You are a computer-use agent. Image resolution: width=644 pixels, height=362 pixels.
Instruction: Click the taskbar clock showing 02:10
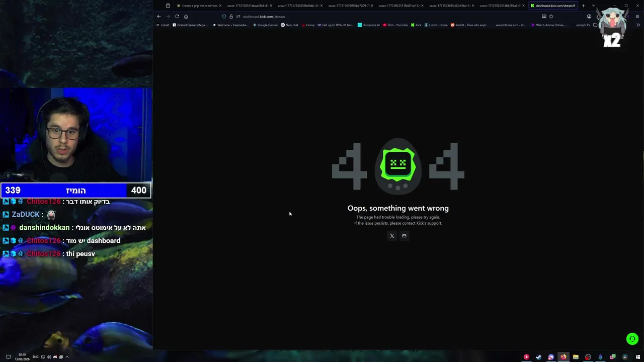point(22,357)
